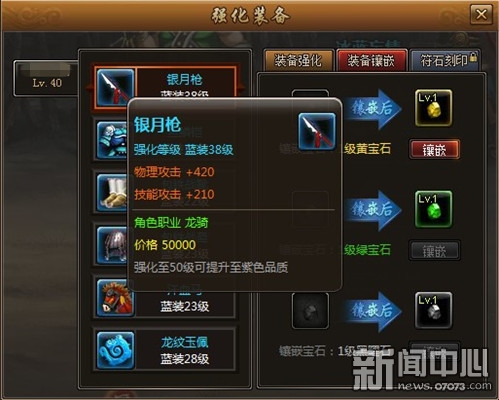Select the 银月枪 spear icon in equipment list

click(115, 87)
